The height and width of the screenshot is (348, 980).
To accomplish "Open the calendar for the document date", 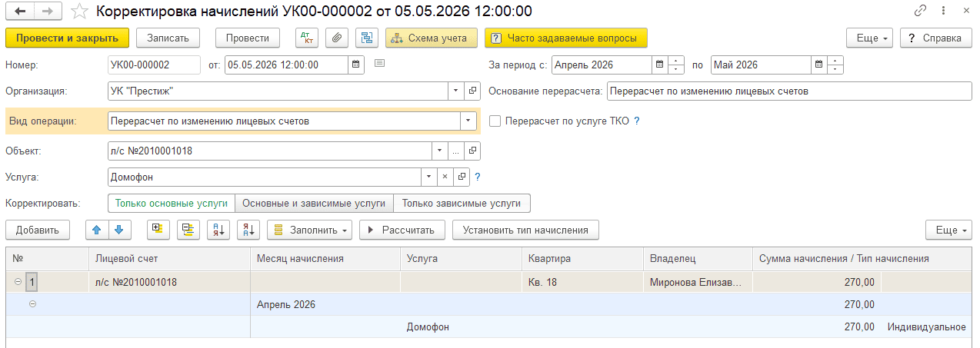I will click(x=355, y=65).
